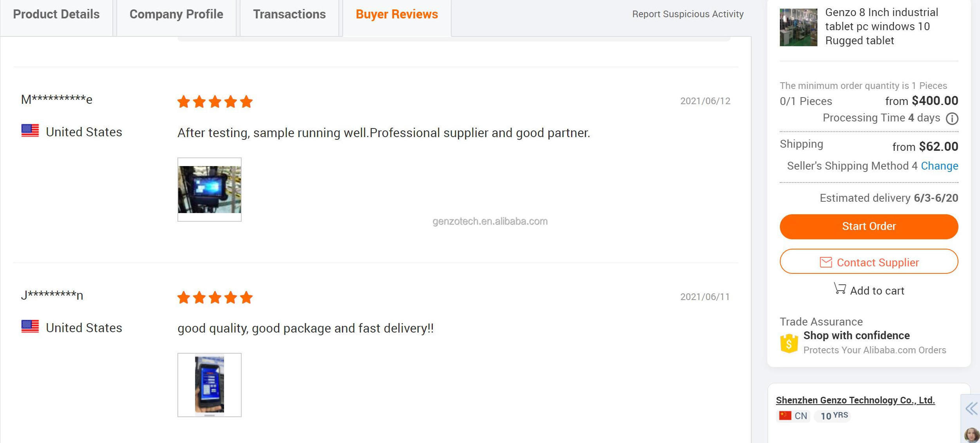
Task: Open the Product Details tab
Action: point(56,14)
